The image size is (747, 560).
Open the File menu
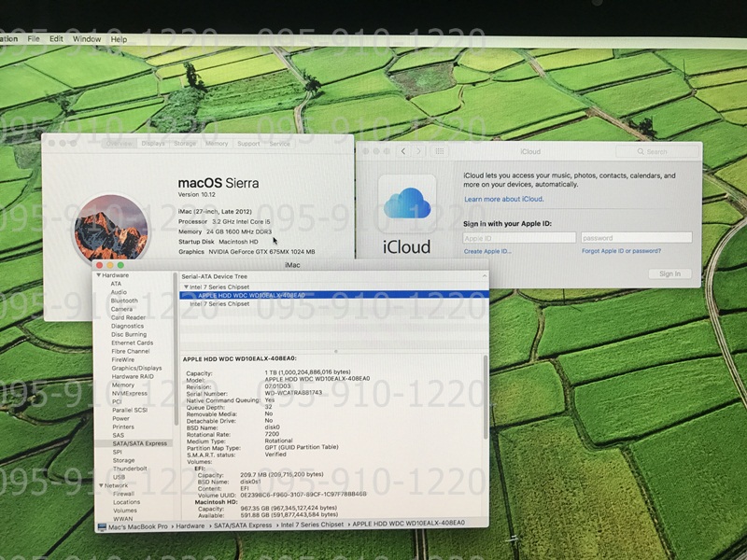34,39
